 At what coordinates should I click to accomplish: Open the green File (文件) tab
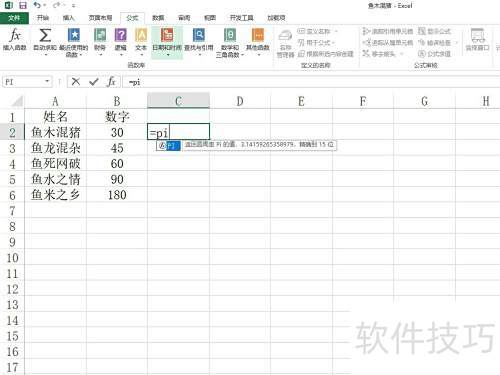(14, 18)
